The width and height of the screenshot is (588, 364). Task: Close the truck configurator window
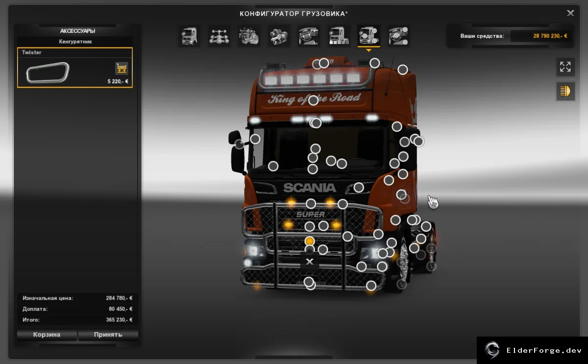tap(570, 13)
